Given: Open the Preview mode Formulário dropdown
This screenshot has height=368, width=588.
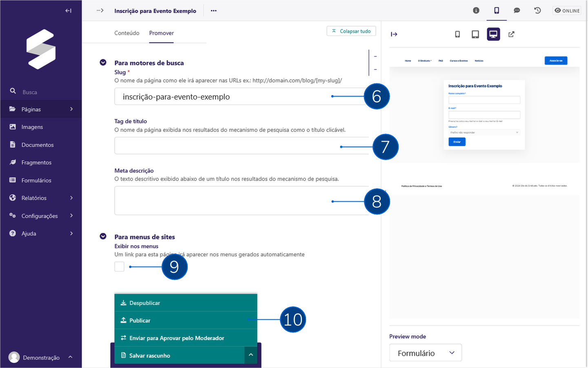Looking at the screenshot, I should click(425, 353).
